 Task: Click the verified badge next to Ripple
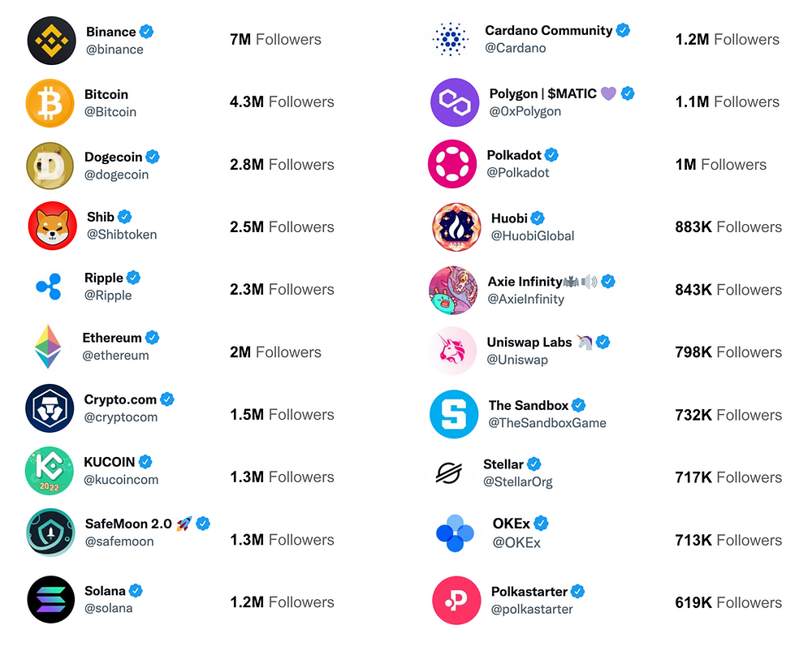click(134, 278)
